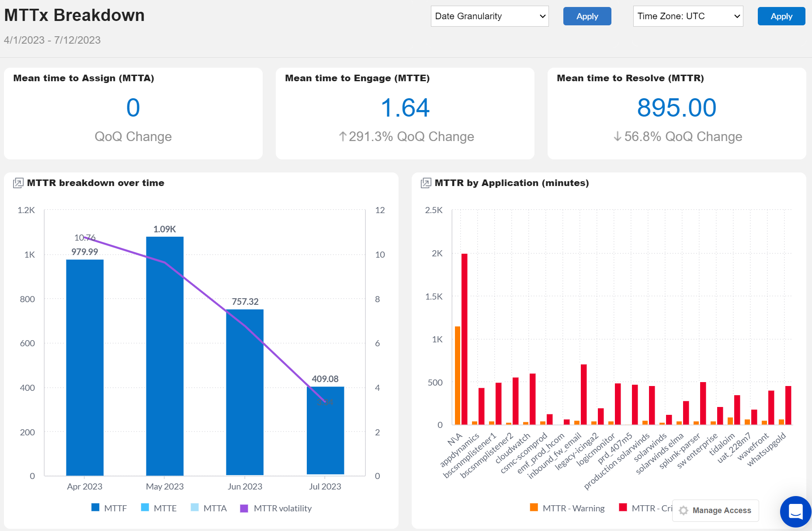
Task: Toggle the MTTR volatility line visibility
Action: click(245, 508)
